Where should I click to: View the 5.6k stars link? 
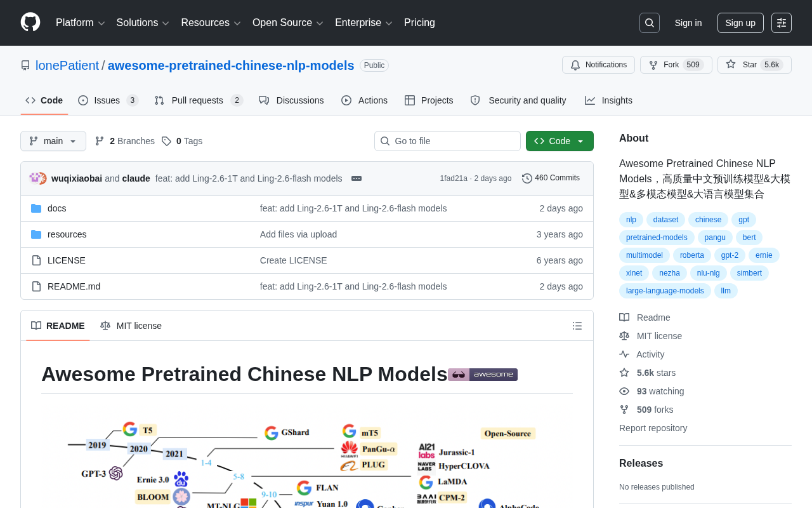coord(648,373)
